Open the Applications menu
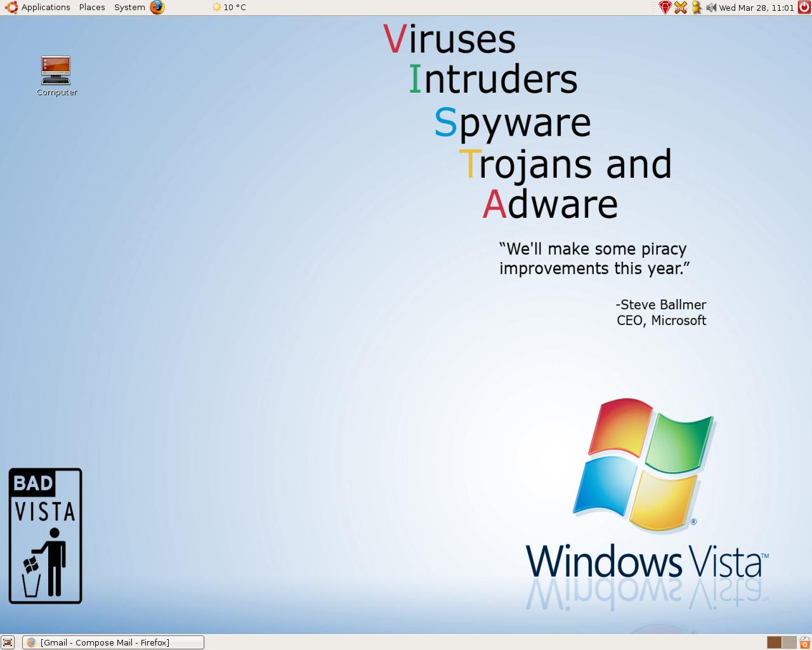 (37, 8)
